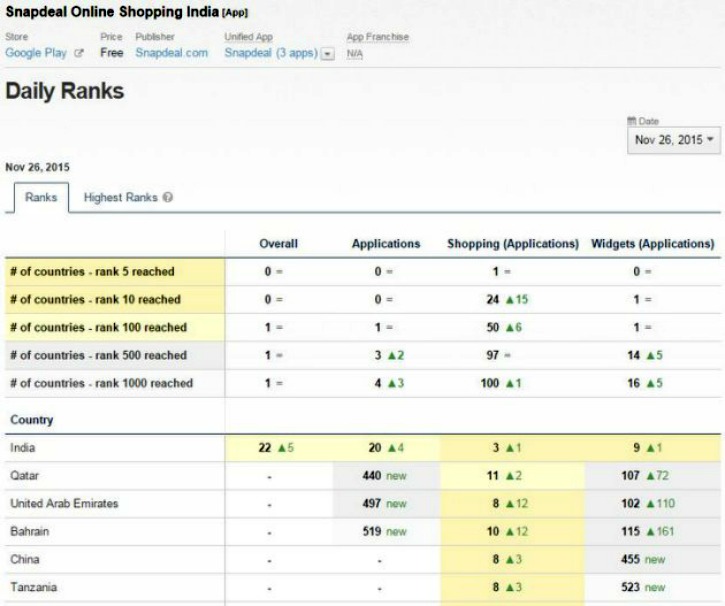Click Bahrain's Applications rank 519 cell
Image resolution: width=725 pixels, height=606 pixels.
tap(386, 532)
